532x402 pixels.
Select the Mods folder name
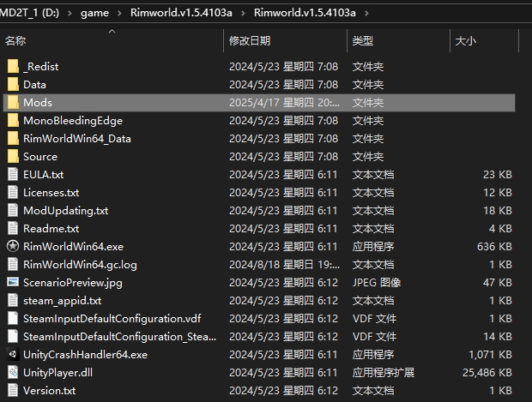[x=38, y=102]
